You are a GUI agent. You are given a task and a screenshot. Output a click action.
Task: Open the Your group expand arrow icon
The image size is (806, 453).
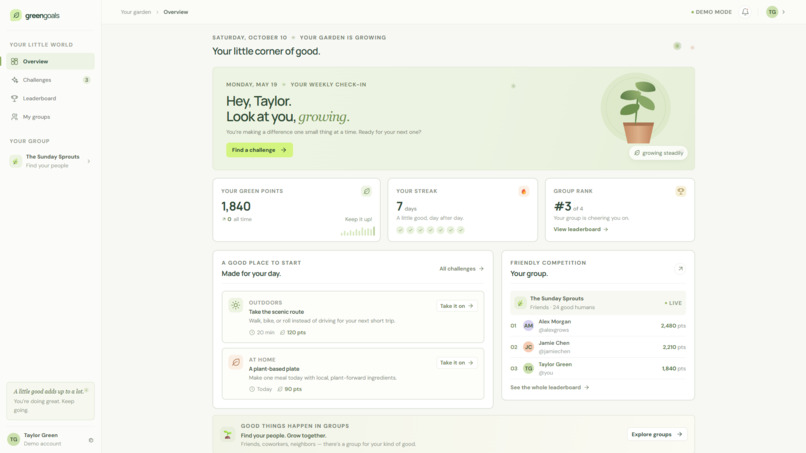[x=680, y=268]
